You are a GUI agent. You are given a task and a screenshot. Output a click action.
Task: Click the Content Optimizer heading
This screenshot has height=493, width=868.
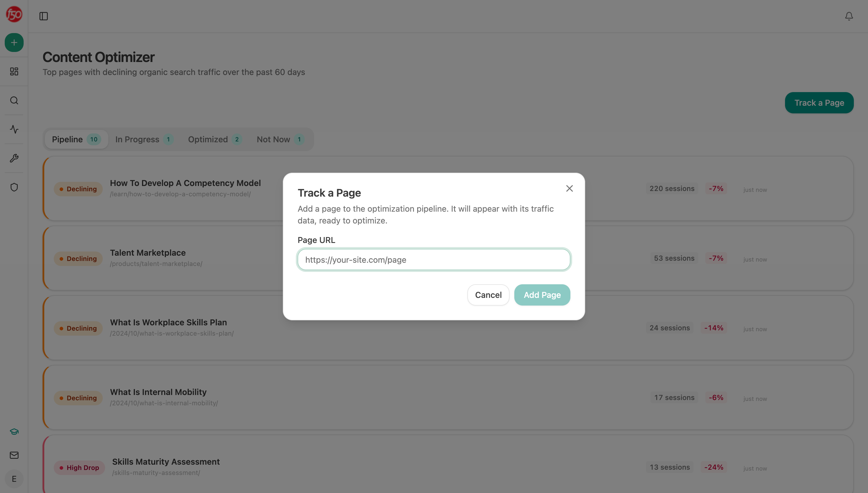coord(99,57)
